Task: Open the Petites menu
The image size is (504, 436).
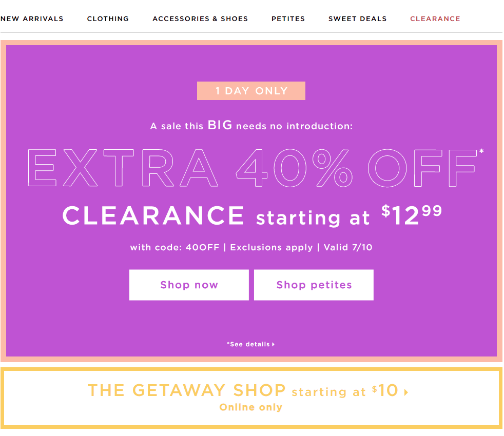Action: point(288,18)
